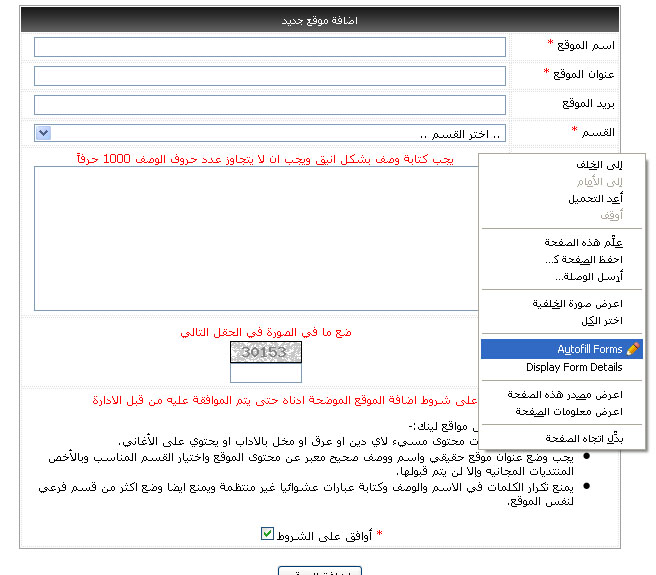This screenshot has height=575, width=656.
Task: Open the 'اختر القسم' combo box field
Action: [270, 133]
